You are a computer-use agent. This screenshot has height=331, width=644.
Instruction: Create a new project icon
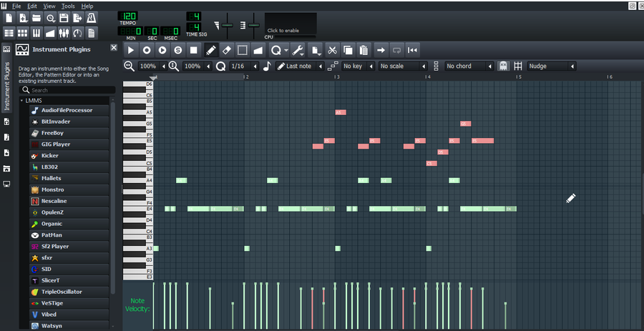[x=9, y=18]
